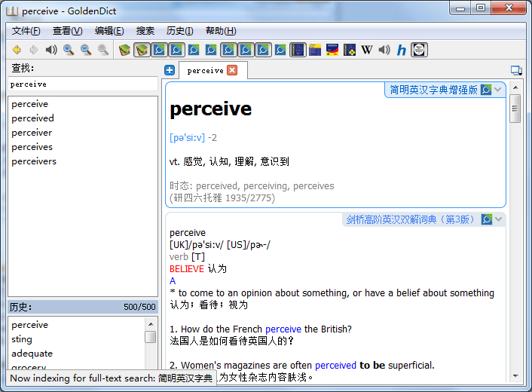Click blue 'perceive' in the French example

click(283, 329)
